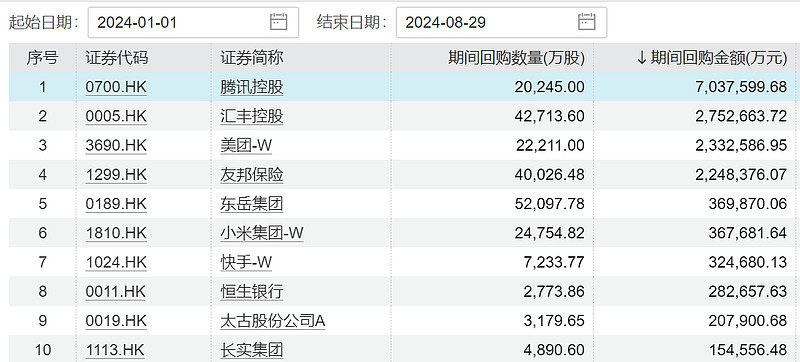Open 腾讯控股 security name link
This screenshot has width=800, height=362.
(252, 87)
